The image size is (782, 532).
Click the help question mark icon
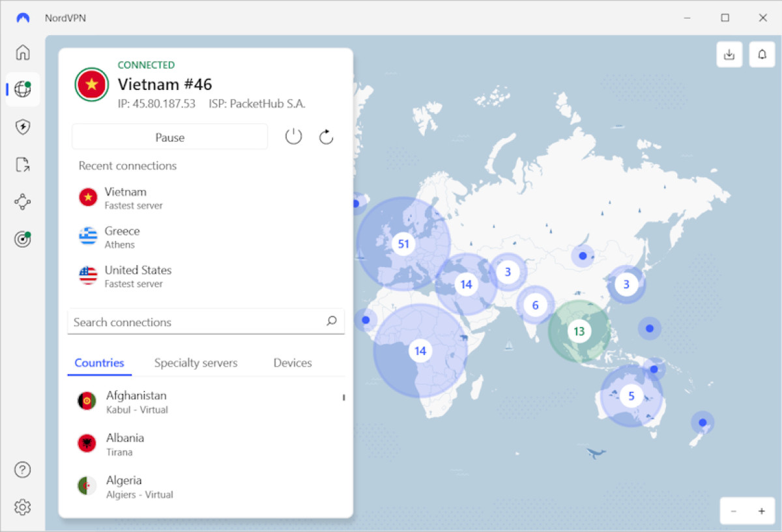(23, 469)
